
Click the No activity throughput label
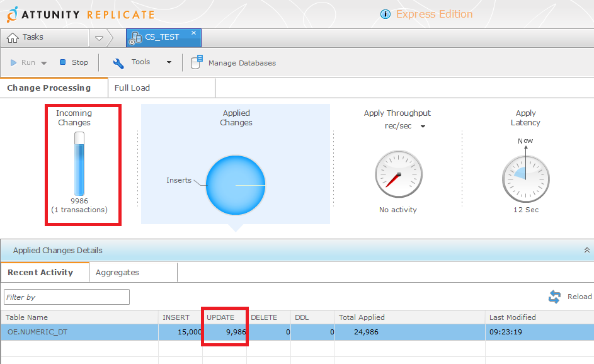pyautogui.click(x=397, y=210)
